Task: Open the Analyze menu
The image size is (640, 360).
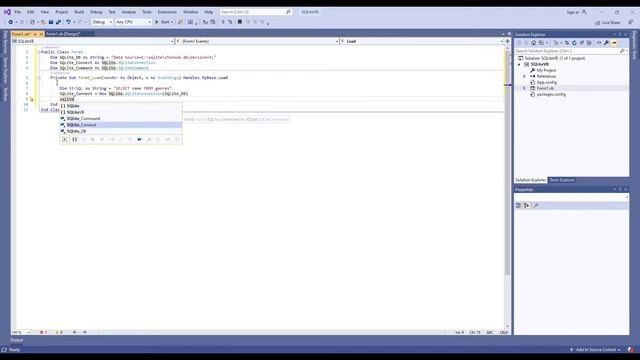Action: pos(129,12)
